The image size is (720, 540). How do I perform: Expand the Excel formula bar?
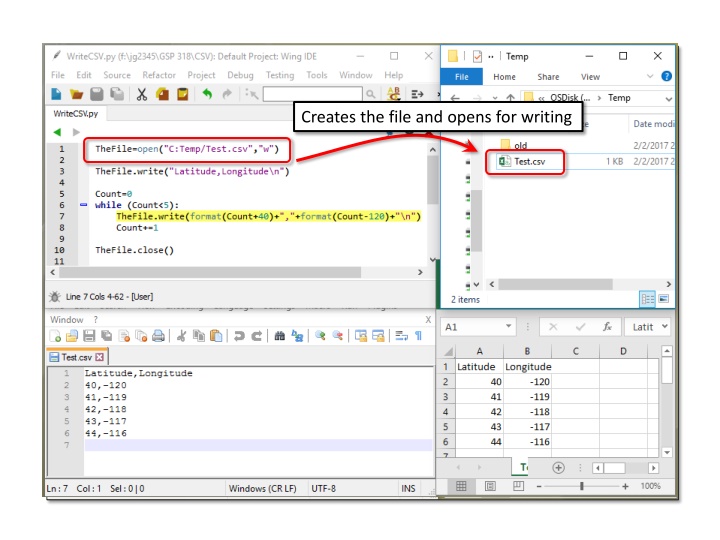point(667,327)
